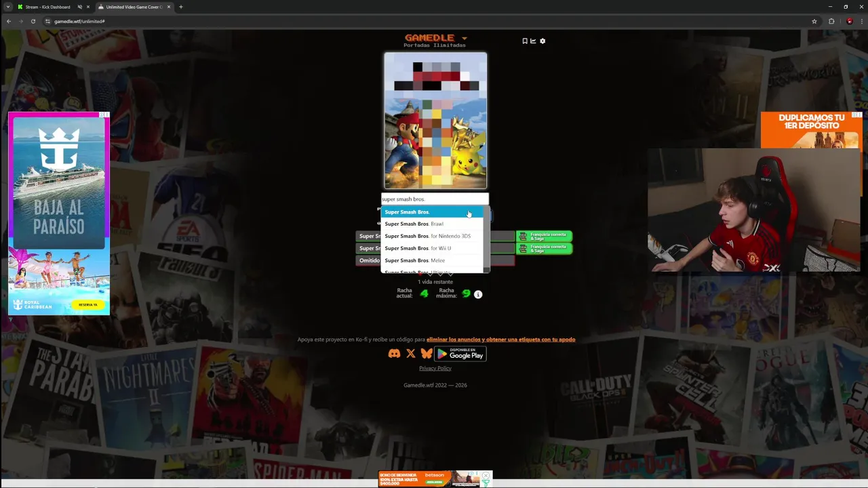Click 'Reserva ya' button in cruise ad
Image resolution: width=868 pixels, height=488 pixels.
coord(88,305)
